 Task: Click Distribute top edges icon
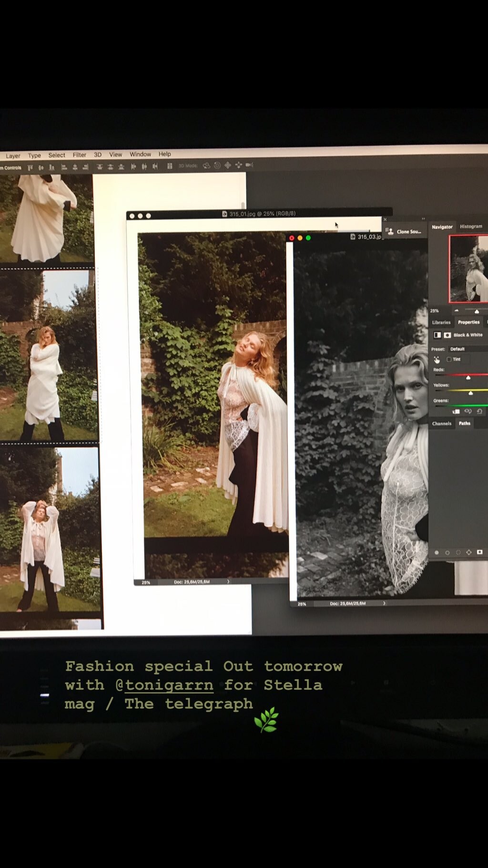[x=99, y=167]
